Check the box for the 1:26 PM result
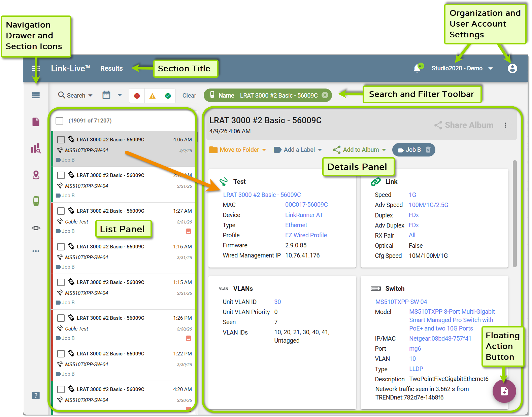 (x=61, y=318)
